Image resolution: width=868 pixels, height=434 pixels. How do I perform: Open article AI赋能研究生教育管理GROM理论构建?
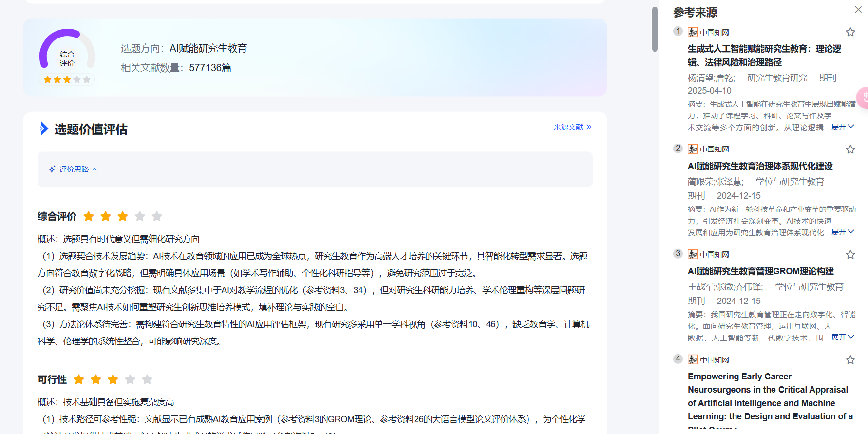(x=760, y=271)
